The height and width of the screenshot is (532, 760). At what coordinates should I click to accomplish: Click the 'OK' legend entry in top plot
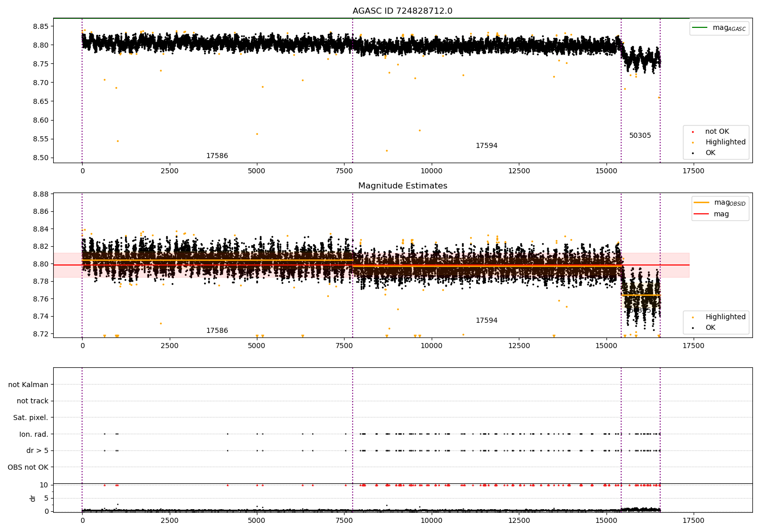click(710, 153)
